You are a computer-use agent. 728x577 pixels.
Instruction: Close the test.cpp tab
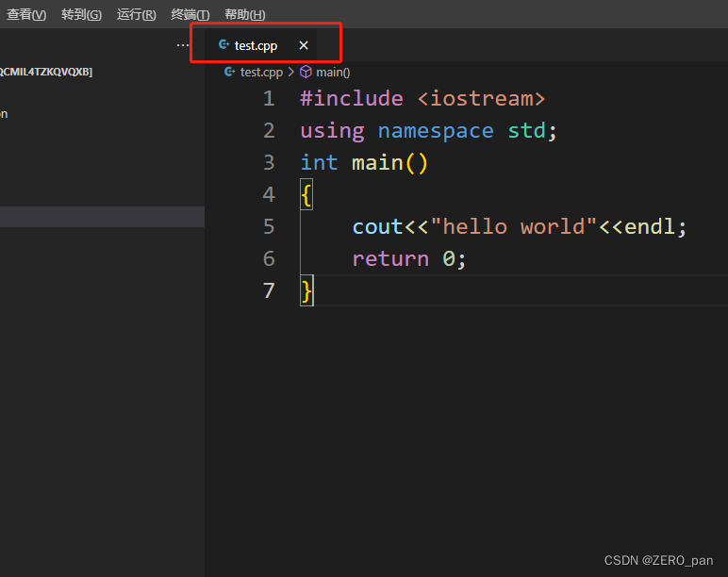[x=304, y=45]
